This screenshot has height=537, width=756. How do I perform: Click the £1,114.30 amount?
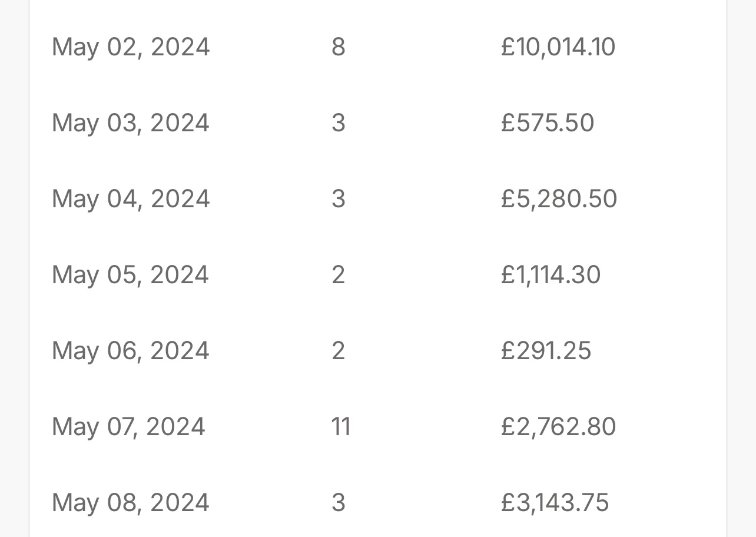point(551,275)
